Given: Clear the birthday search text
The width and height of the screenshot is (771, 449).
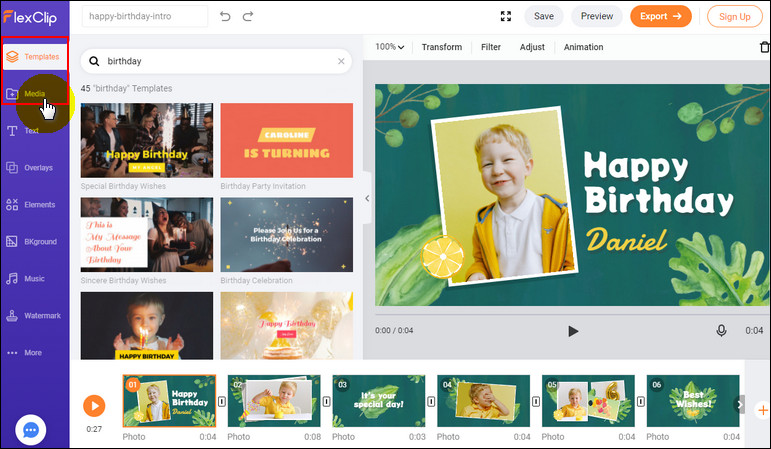Looking at the screenshot, I should [x=341, y=61].
